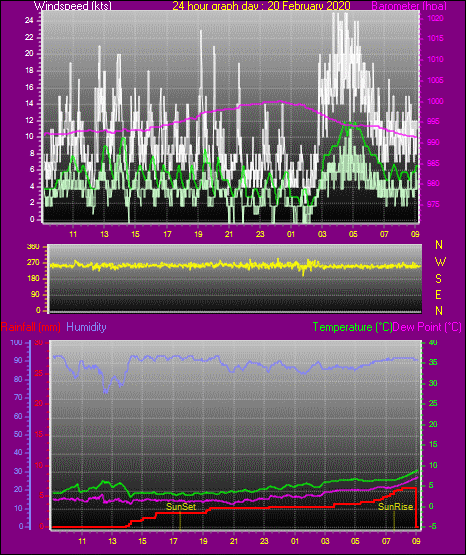Click the 980 barometer axis value
Screen dimensions: 466x555
433,183
